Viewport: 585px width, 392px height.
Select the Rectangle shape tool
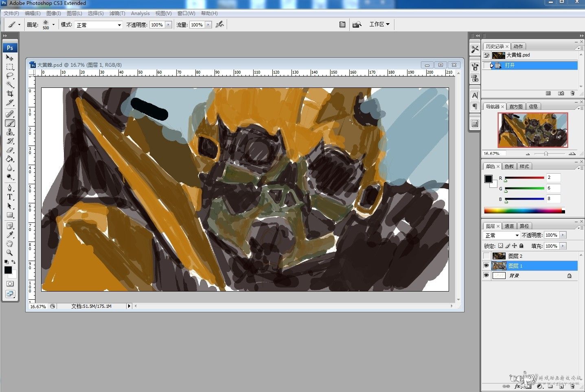click(10, 215)
